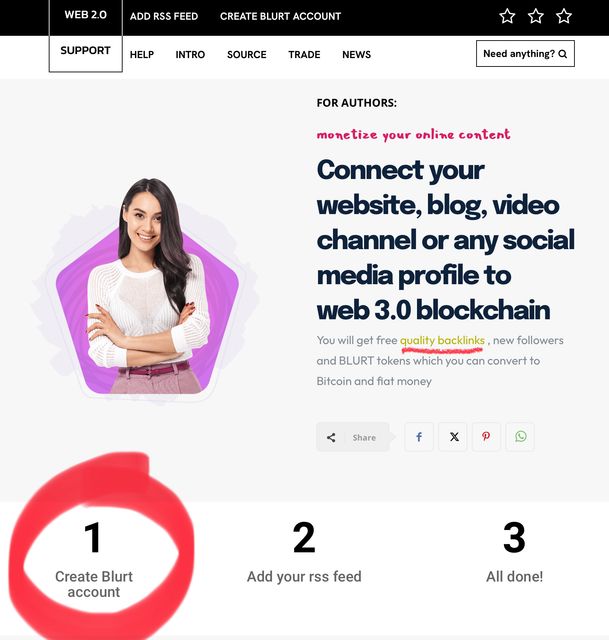This screenshot has height=640, width=609.
Task: Open the HELP menu item
Action: point(142,54)
